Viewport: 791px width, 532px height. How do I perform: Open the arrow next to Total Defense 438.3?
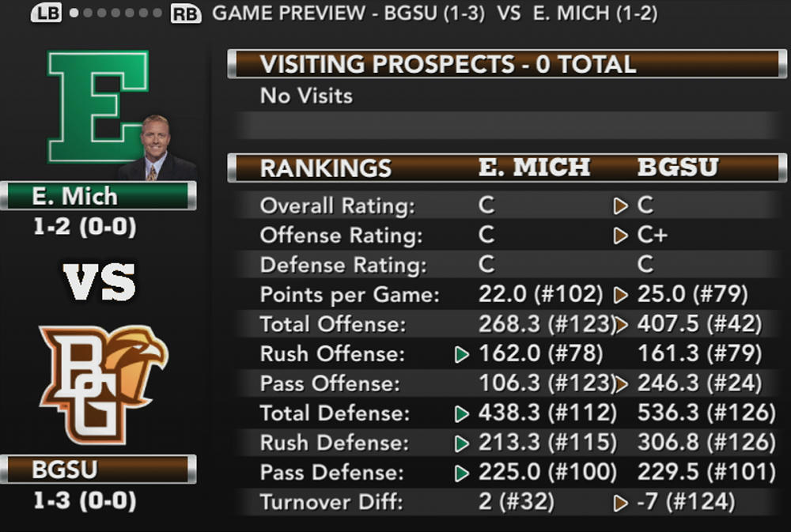[464, 413]
